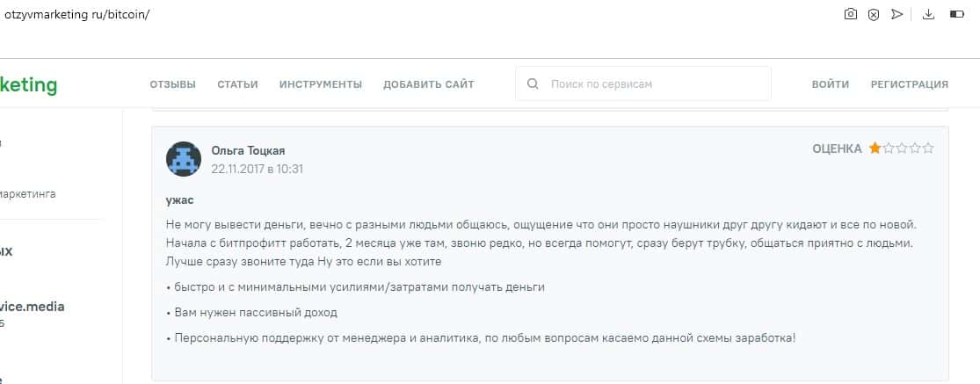Click the fifth empty rating star

(928, 149)
